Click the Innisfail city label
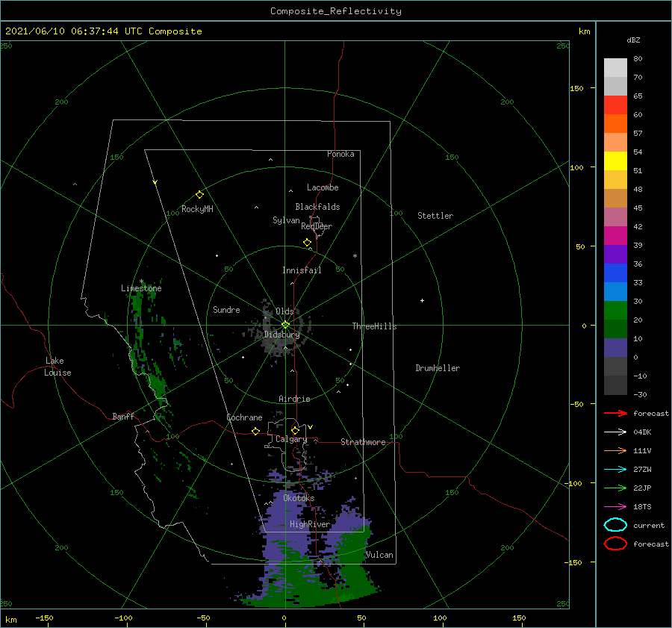This screenshot has height=628, width=672. 302,270
